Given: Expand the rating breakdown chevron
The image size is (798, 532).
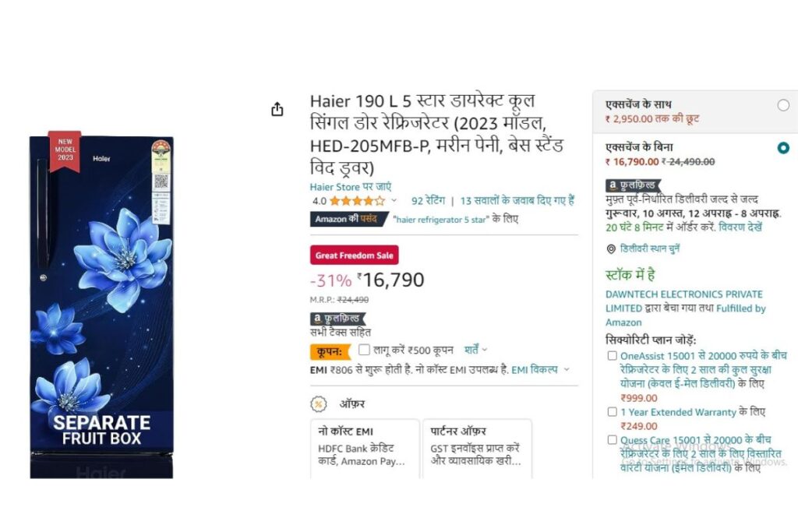Looking at the screenshot, I should (x=394, y=200).
